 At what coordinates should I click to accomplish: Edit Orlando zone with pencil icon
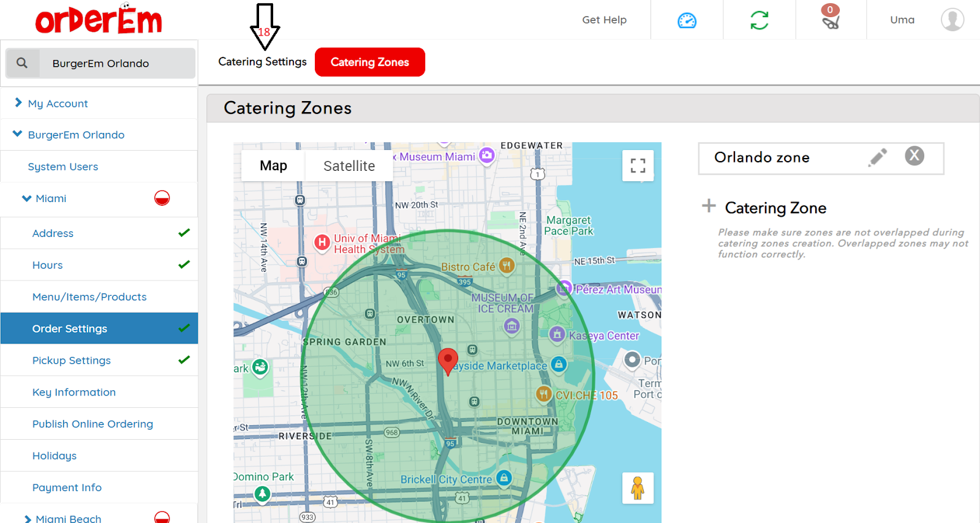(878, 157)
